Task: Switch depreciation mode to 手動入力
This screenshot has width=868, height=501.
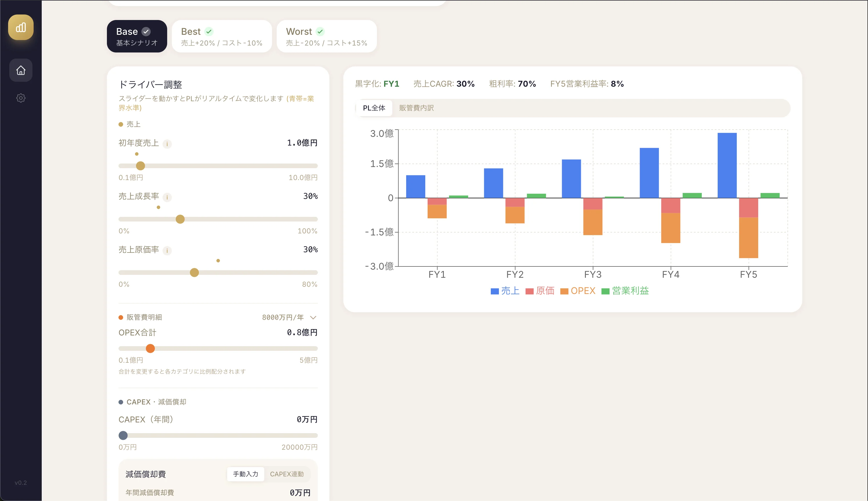Action: point(245,474)
